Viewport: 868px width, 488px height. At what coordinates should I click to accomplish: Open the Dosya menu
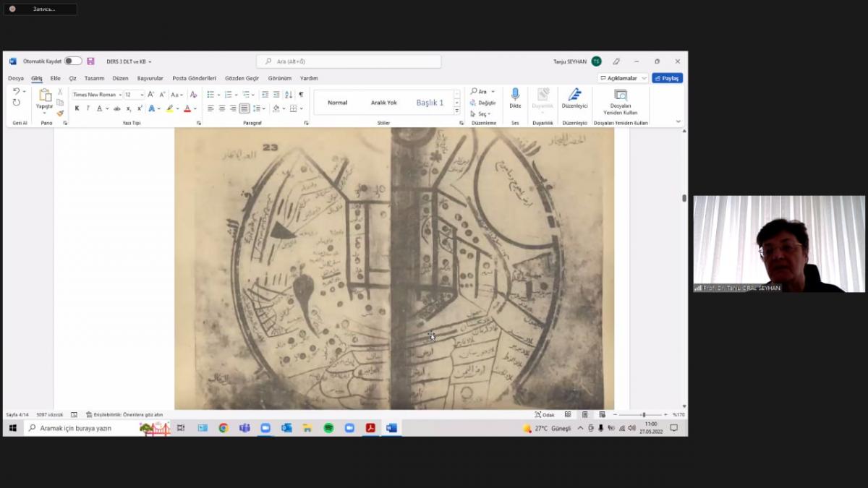16,78
